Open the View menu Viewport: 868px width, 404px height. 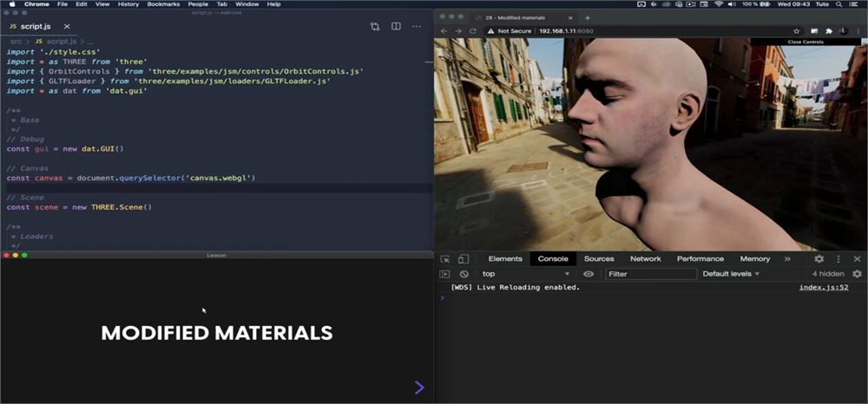pos(102,3)
